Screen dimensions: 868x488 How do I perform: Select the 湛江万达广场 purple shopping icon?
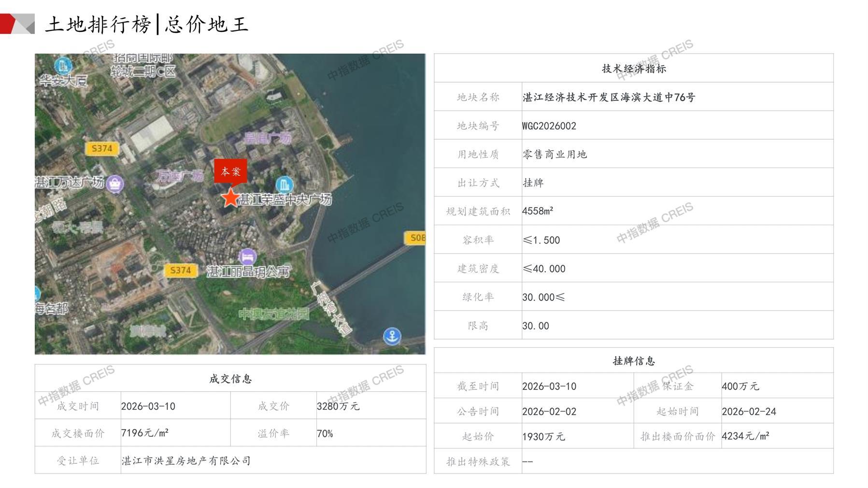point(115,184)
